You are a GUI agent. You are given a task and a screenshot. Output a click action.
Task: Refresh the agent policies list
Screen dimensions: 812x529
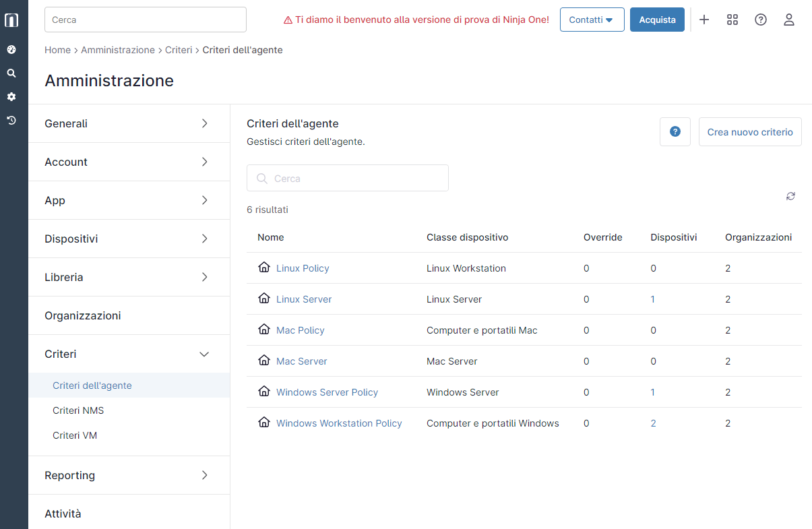(x=790, y=196)
